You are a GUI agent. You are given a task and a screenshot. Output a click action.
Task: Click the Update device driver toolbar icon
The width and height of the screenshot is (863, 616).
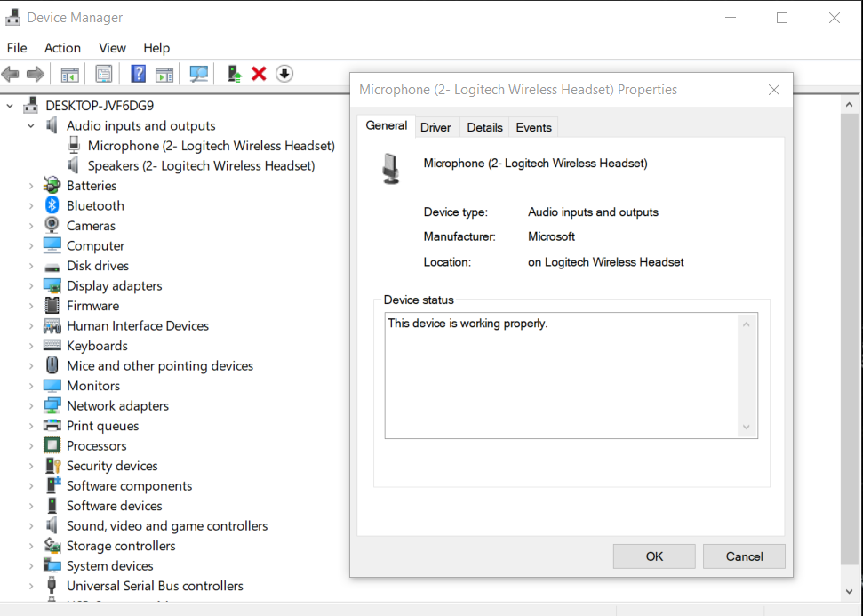(235, 74)
